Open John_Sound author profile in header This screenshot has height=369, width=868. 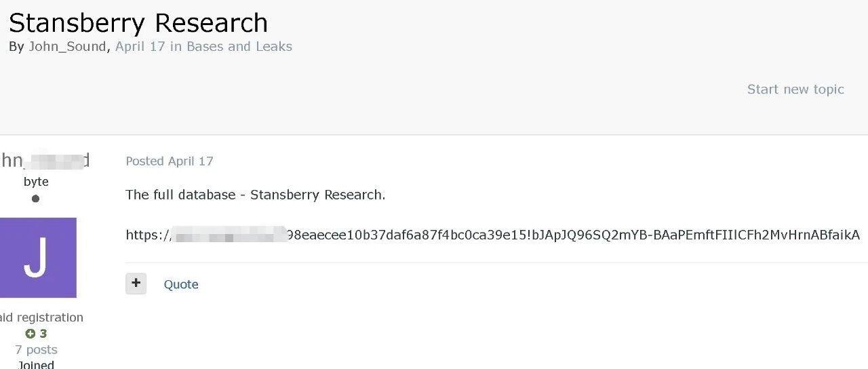pos(68,47)
